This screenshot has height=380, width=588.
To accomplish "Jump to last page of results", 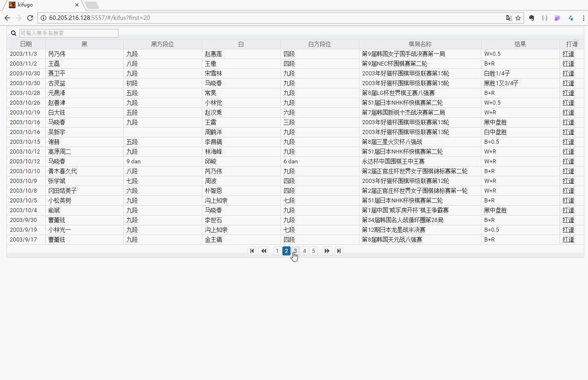I will [339, 251].
